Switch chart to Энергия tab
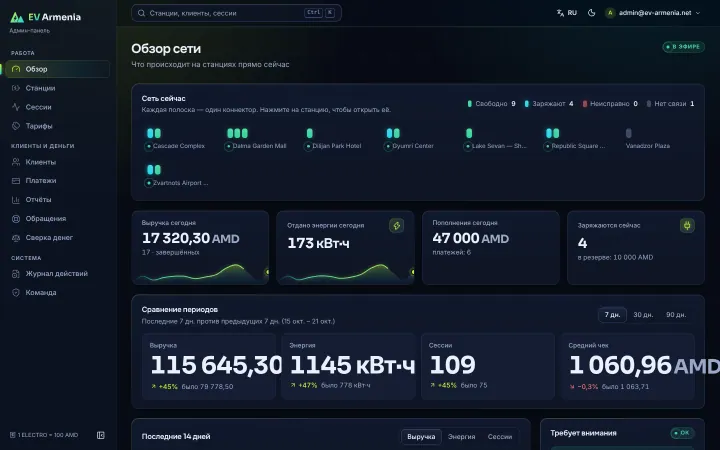Viewport: 720px width, 450px height. click(461, 437)
